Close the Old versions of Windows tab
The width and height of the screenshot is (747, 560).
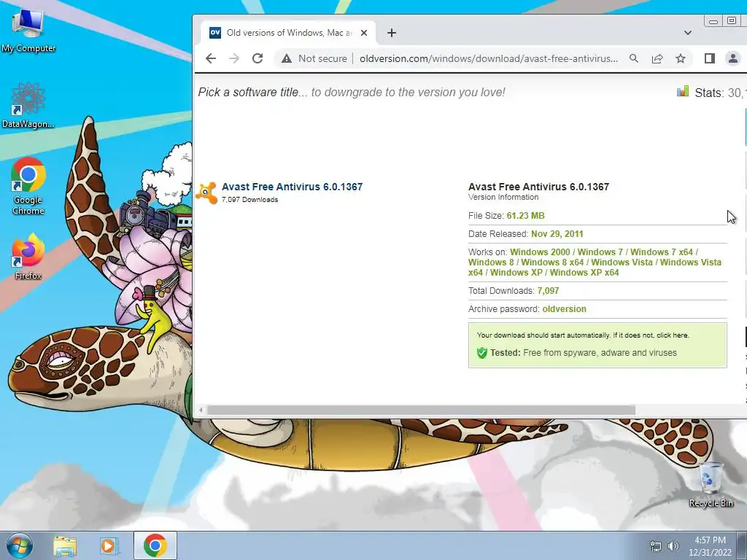pyautogui.click(x=364, y=33)
